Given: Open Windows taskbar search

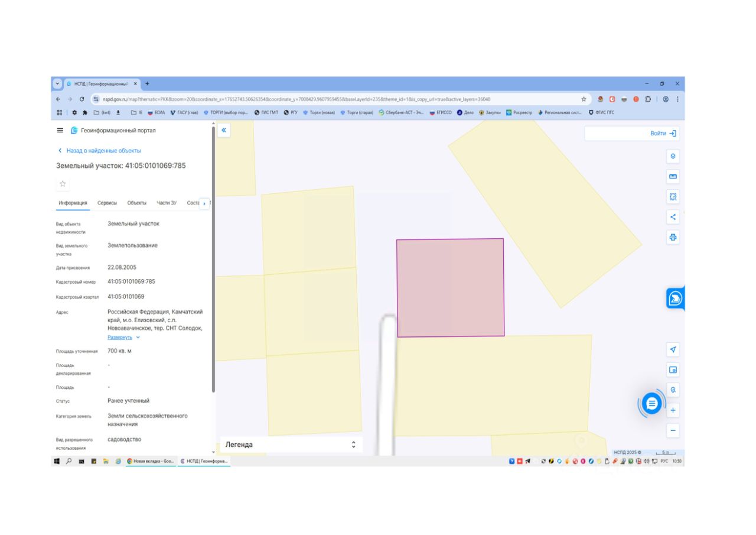Looking at the screenshot, I should [69, 461].
